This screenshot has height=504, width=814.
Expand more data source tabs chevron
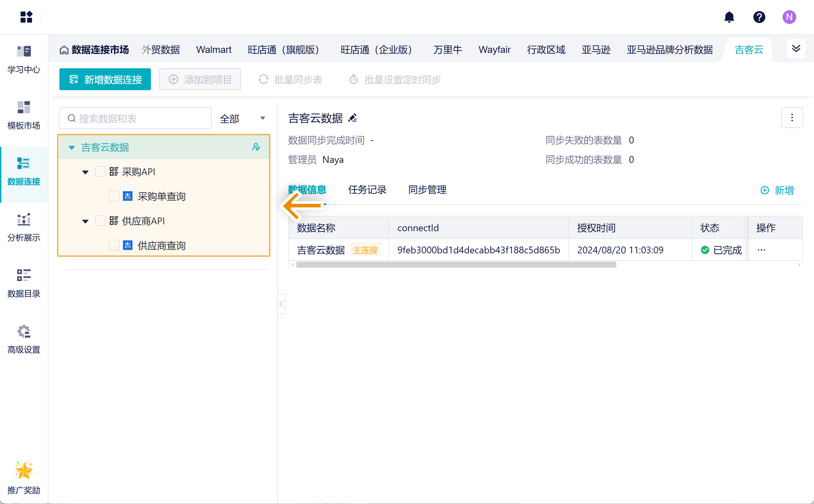[796, 49]
